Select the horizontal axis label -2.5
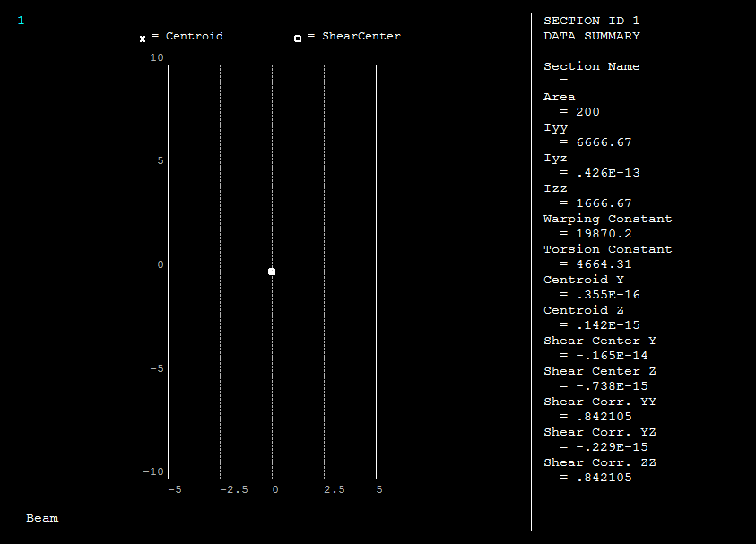Viewport: 756px width, 544px height. 234,490
